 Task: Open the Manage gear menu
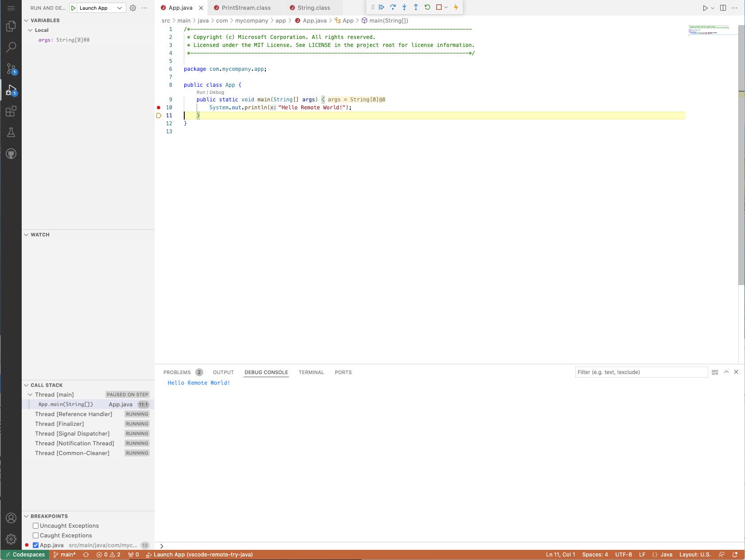coord(11,539)
